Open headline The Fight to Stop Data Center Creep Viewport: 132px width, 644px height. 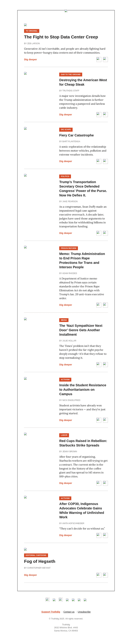pos(61,37)
